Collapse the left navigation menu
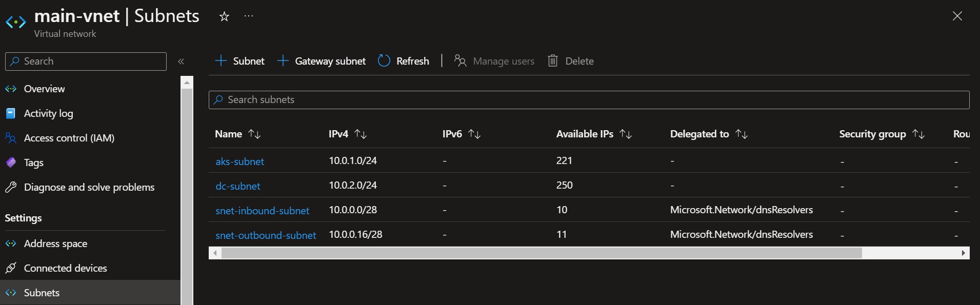Image resolution: width=980 pixels, height=305 pixels. 181,62
